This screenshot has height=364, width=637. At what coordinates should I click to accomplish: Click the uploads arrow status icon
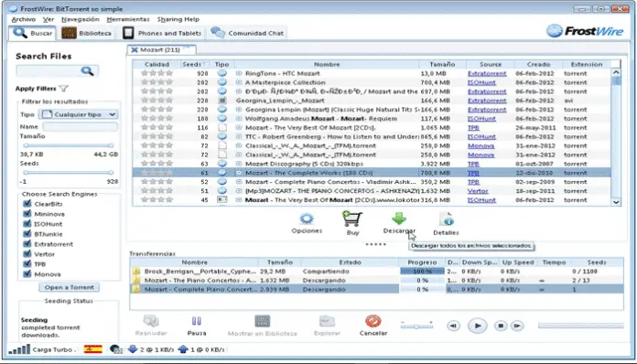(x=183, y=349)
